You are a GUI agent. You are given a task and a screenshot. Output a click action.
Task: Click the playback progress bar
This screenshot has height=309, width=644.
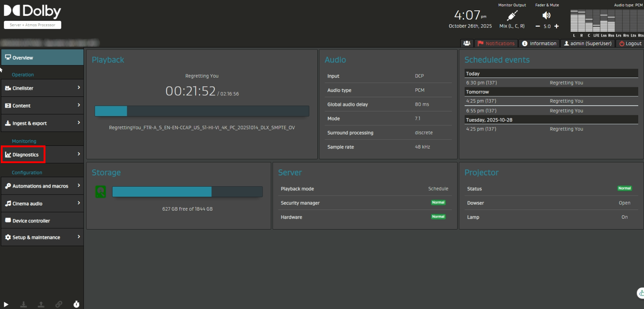click(x=202, y=111)
